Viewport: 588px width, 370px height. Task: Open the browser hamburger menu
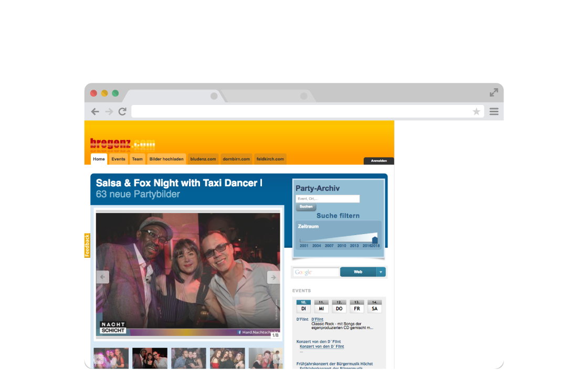click(494, 112)
